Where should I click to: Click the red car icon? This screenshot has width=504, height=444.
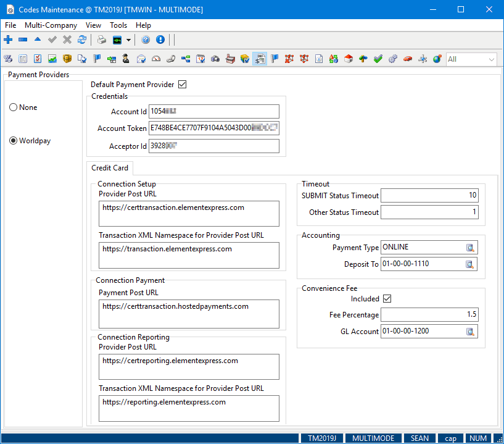point(408,59)
